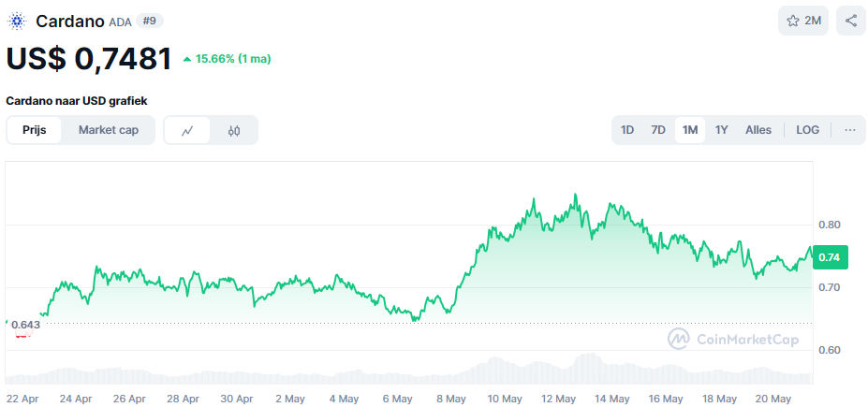The image size is (868, 407).
Task: Click the 6 May date label
Action: pyautogui.click(x=397, y=399)
